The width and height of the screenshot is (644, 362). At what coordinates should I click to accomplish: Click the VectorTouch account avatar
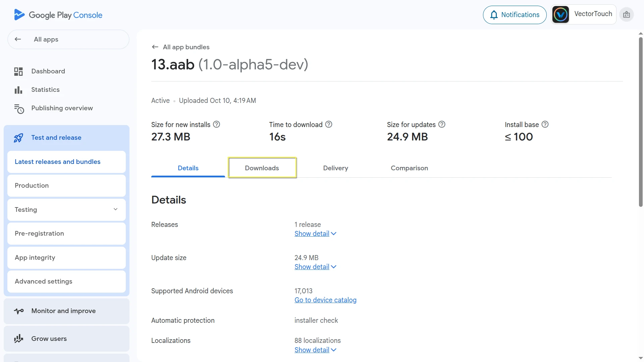pos(560,14)
